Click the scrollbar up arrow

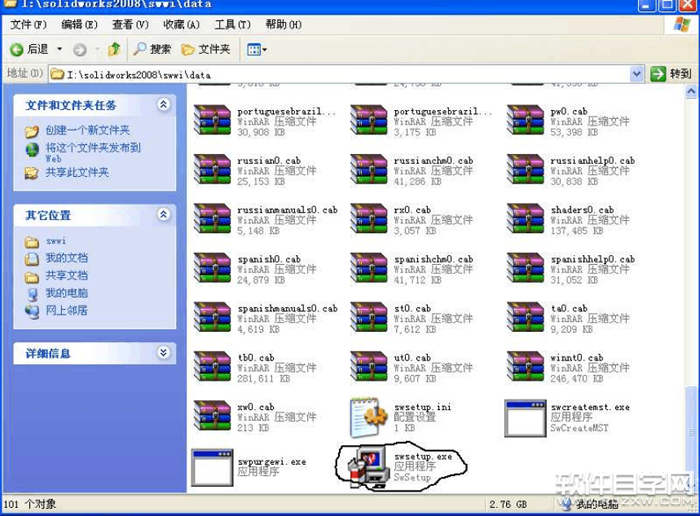click(691, 92)
